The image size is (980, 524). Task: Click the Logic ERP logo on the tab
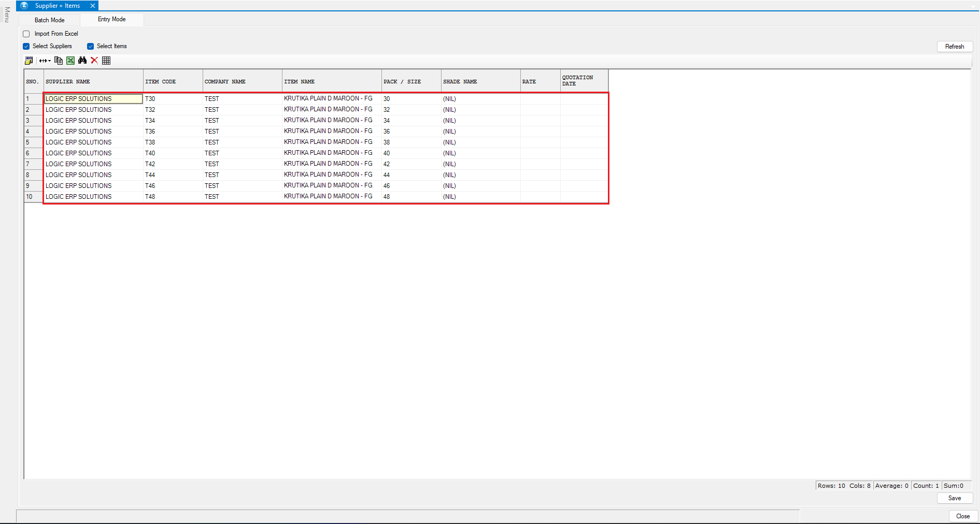(x=24, y=6)
